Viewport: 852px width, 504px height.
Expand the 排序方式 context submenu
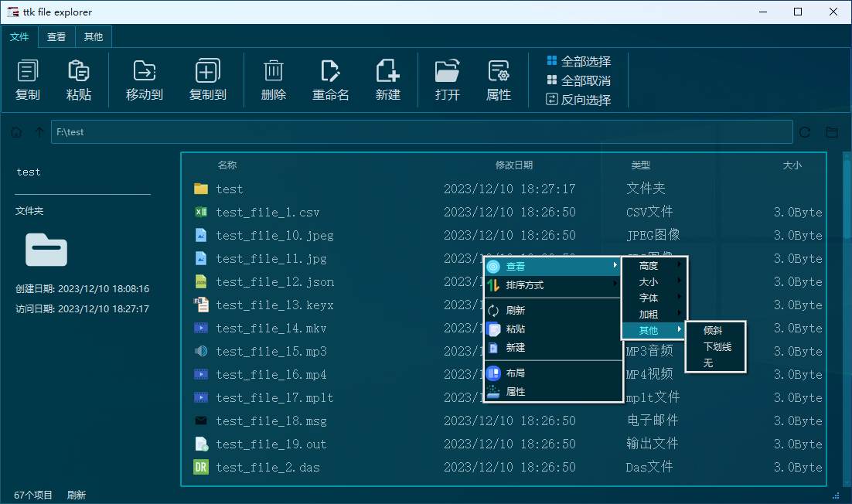[x=553, y=285]
